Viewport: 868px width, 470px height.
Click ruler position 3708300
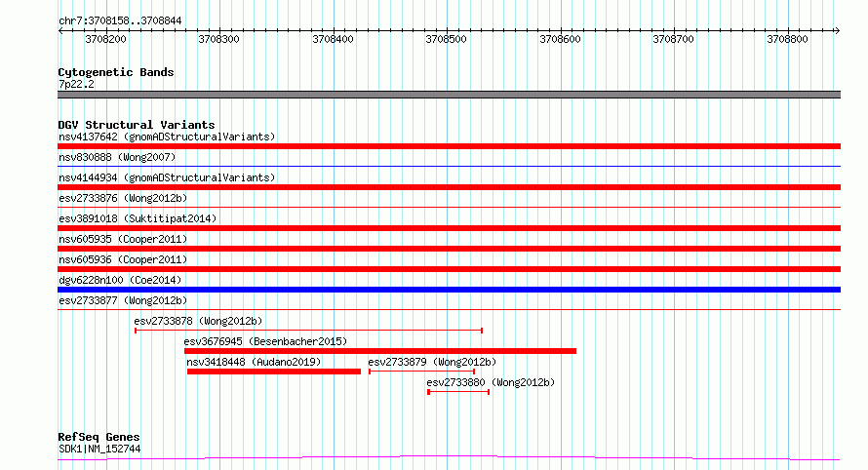(x=219, y=39)
